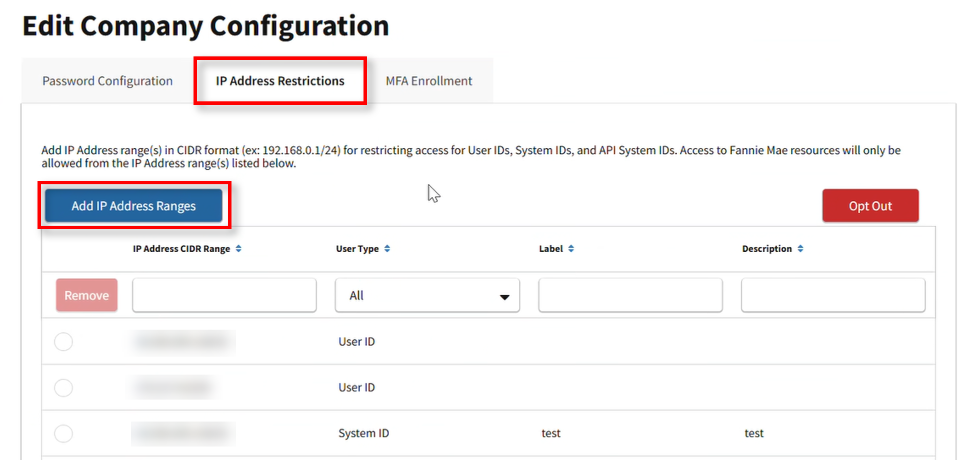Click blurred IP range in System ID row
Image resolution: width=980 pixels, height=460 pixels.
pos(183,434)
